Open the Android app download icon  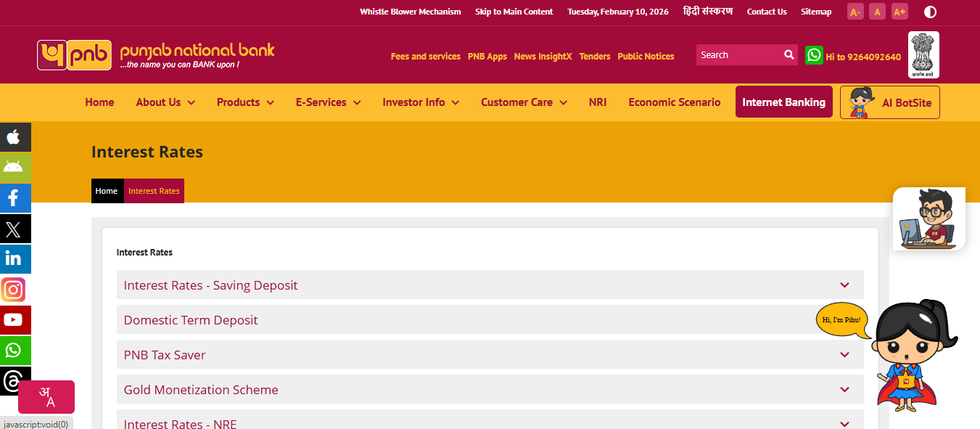click(15, 168)
